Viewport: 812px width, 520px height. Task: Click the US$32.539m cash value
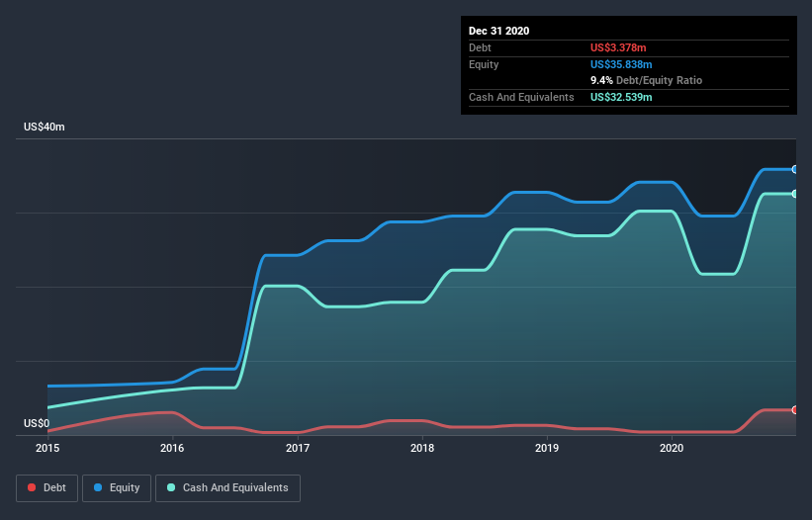tap(621, 97)
